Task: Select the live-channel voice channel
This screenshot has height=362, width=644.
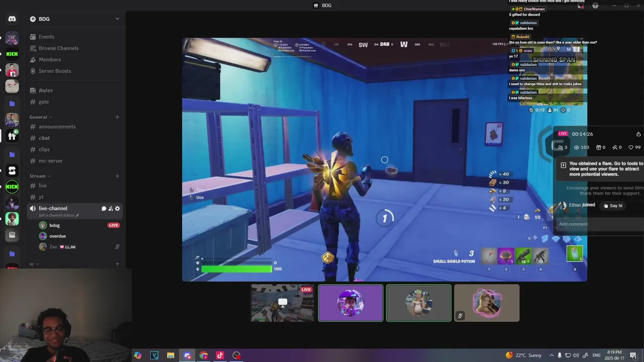Action: 53,208
